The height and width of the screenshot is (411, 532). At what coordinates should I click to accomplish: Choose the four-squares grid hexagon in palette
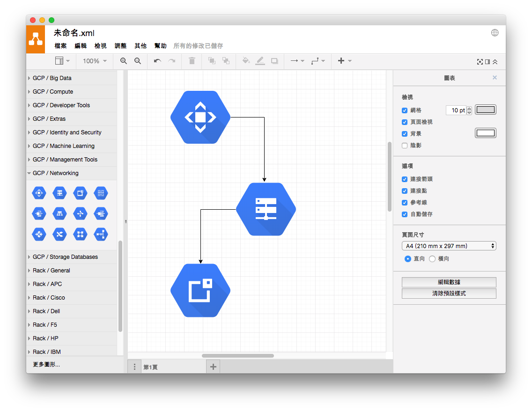click(x=81, y=235)
